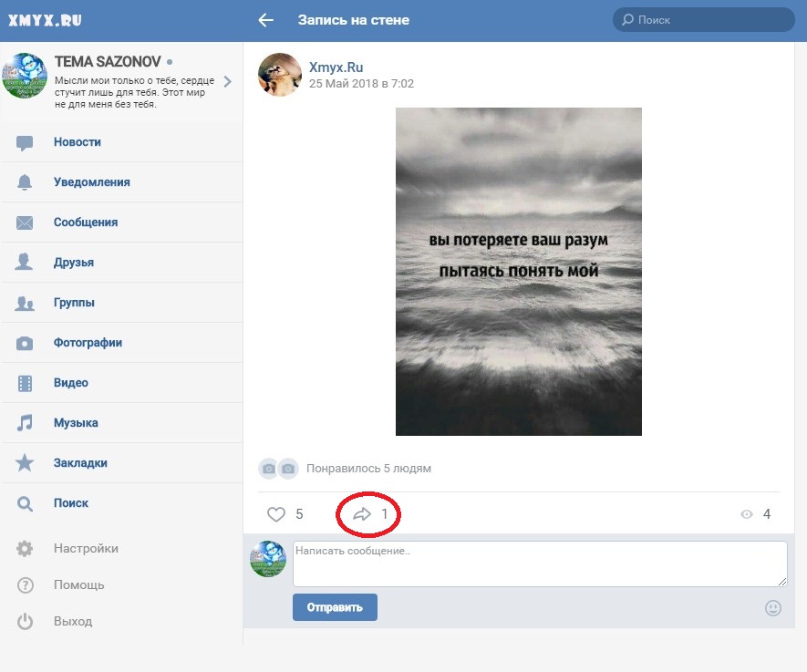This screenshot has width=807, height=672.
Task: Click the Закладки star icon
Action: (x=25, y=463)
